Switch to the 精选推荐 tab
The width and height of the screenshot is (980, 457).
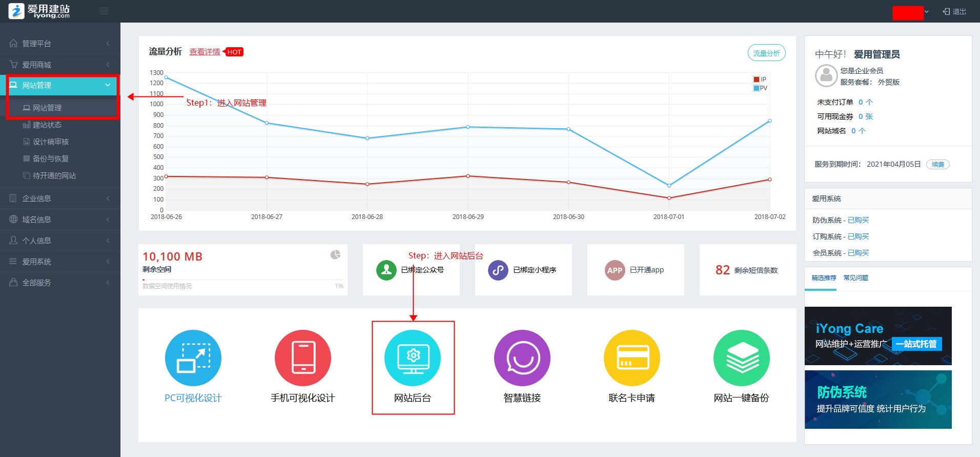[x=824, y=278]
